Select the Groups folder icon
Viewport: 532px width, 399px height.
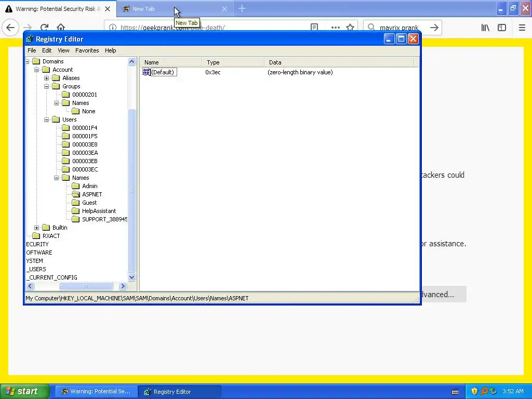56,86
